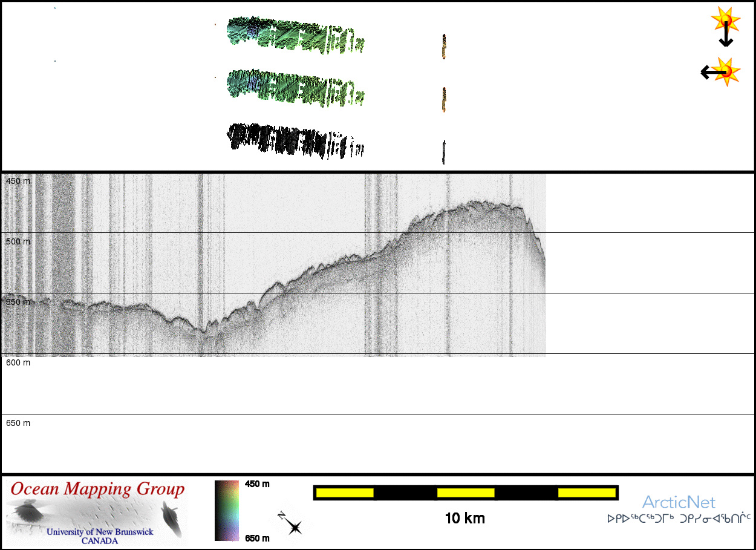Click the middle color bathymetry swath
Viewport: 756px width, 550px height.
pyautogui.click(x=290, y=85)
